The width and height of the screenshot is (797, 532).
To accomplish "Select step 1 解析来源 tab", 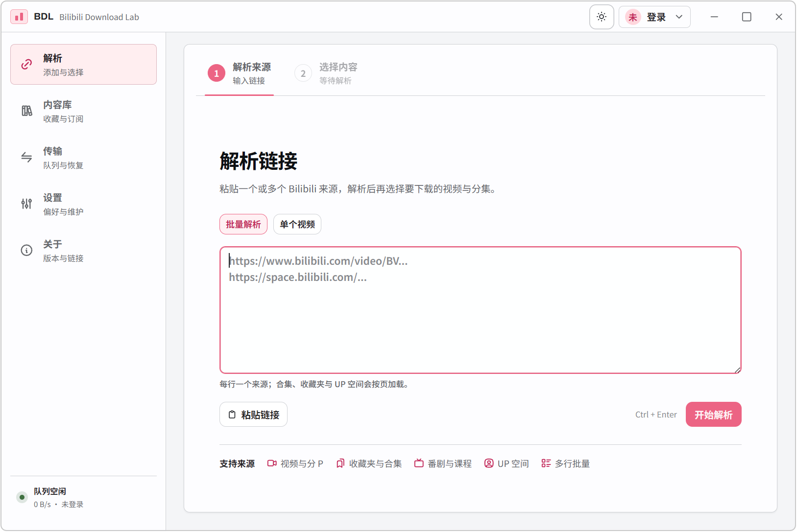I will point(240,73).
